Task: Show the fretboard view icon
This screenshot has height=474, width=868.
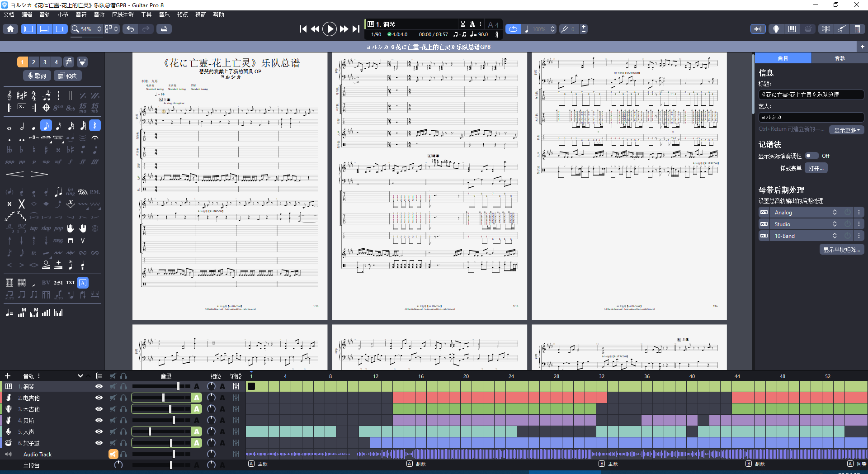Action: (x=776, y=29)
